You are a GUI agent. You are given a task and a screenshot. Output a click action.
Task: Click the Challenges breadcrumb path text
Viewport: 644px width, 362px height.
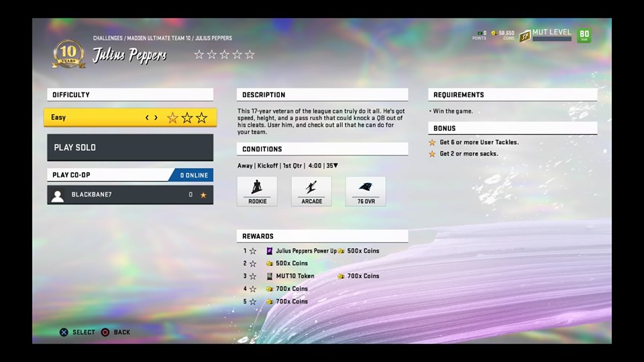coord(162,38)
